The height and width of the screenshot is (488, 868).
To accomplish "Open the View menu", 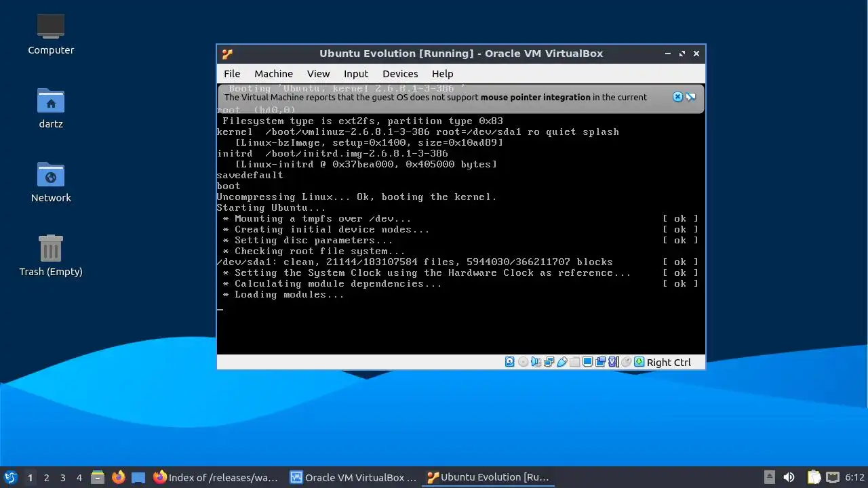I will tap(318, 74).
